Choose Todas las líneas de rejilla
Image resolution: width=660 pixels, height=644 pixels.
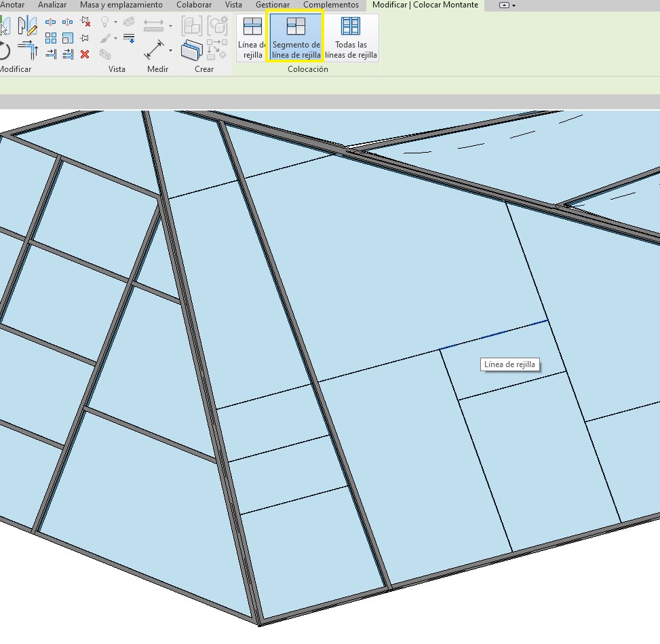coord(351,38)
